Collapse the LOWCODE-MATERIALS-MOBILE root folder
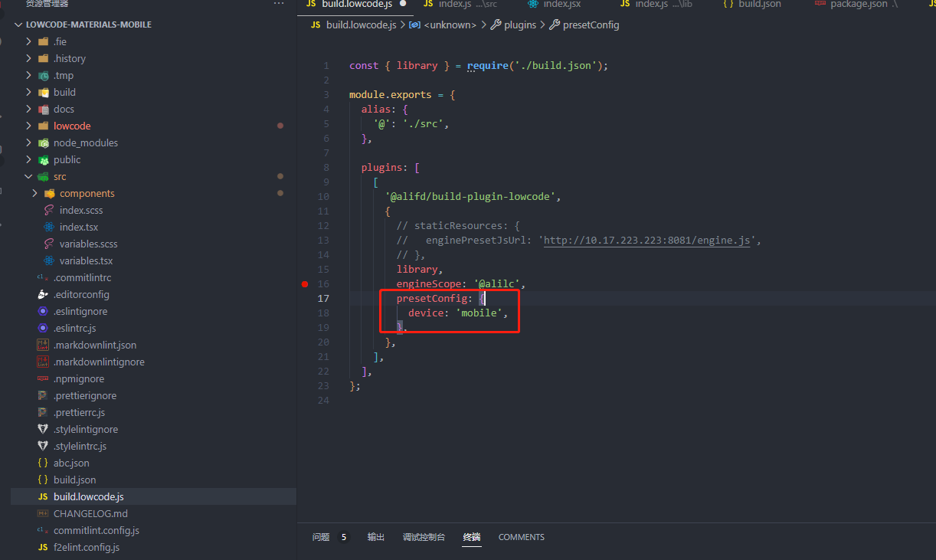 [x=18, y=24]
